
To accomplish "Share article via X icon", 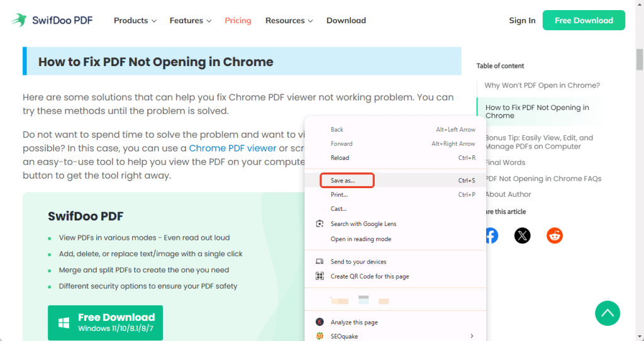I will coord(522,235).
